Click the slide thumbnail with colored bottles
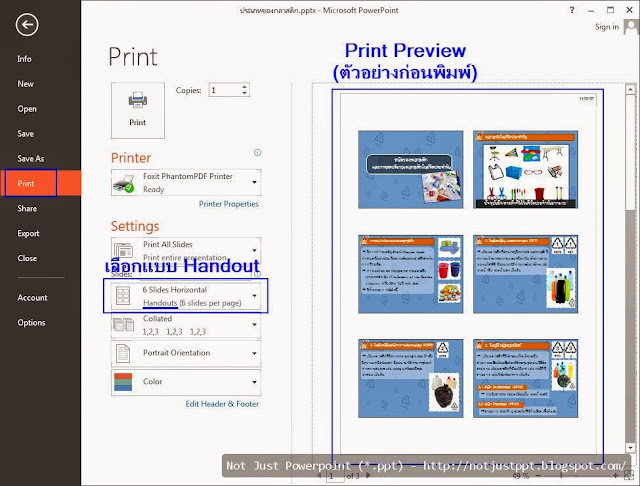Screen dimensions: 640x486 [526, 274]
